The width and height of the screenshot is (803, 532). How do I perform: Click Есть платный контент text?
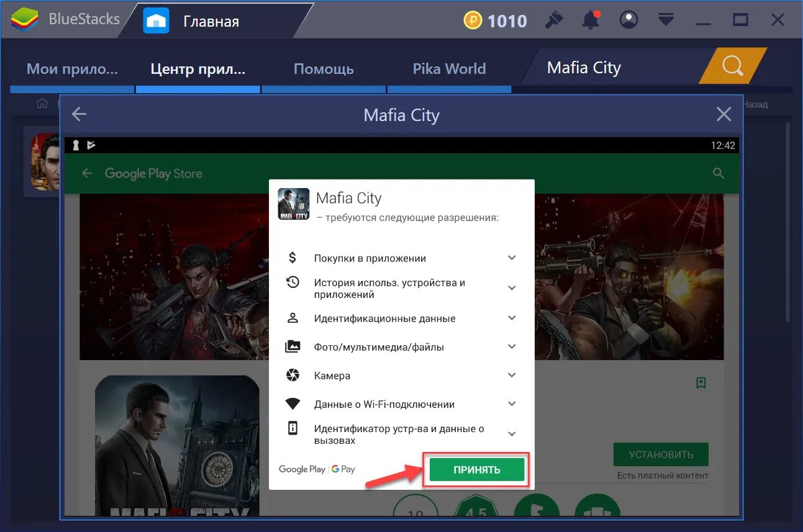[x=663, y=476]
